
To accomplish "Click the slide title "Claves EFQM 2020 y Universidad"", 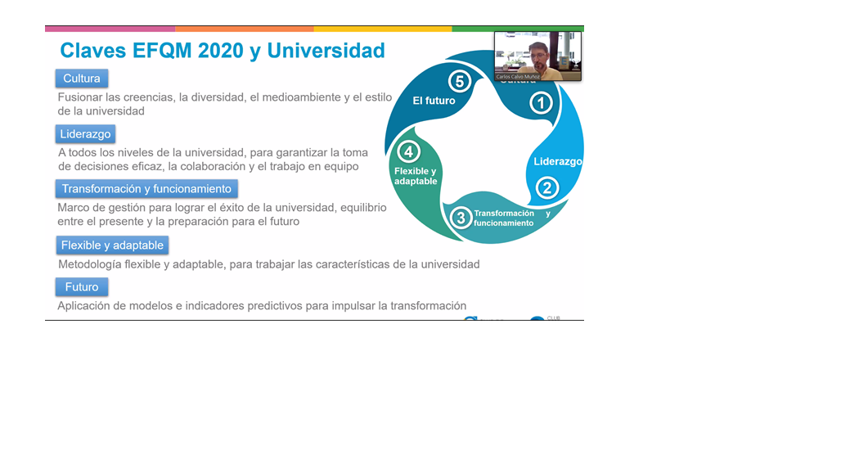I will click(x=223, y=51).
